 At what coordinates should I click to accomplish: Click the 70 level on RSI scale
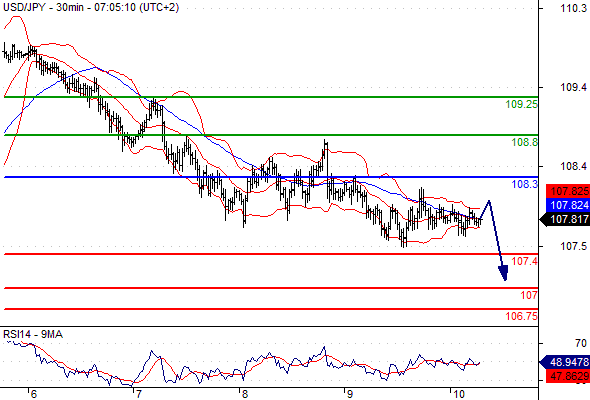581,343
